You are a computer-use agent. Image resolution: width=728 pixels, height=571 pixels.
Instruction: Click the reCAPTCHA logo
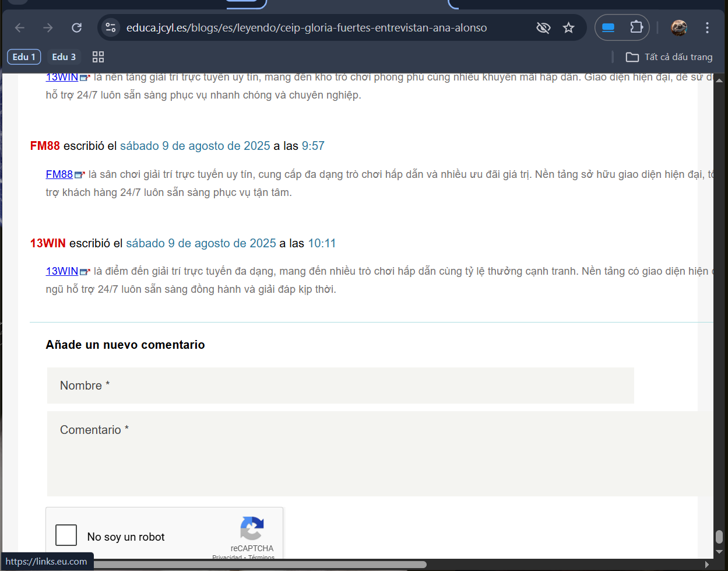pos(252,529)
